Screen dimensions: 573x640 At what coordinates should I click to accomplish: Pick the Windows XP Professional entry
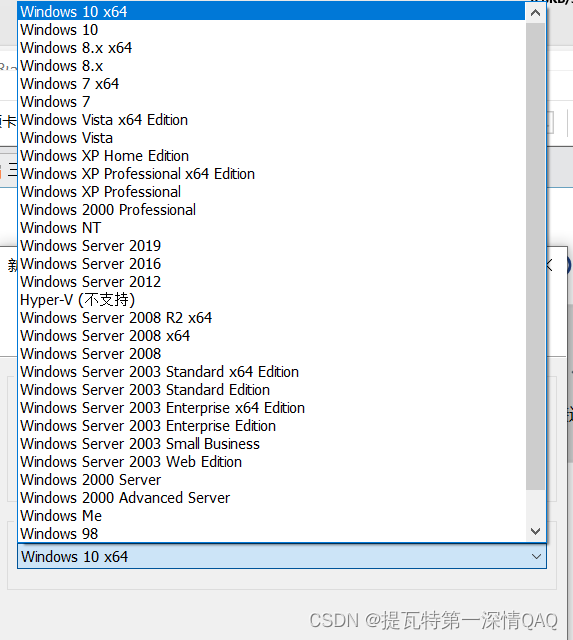271,191
